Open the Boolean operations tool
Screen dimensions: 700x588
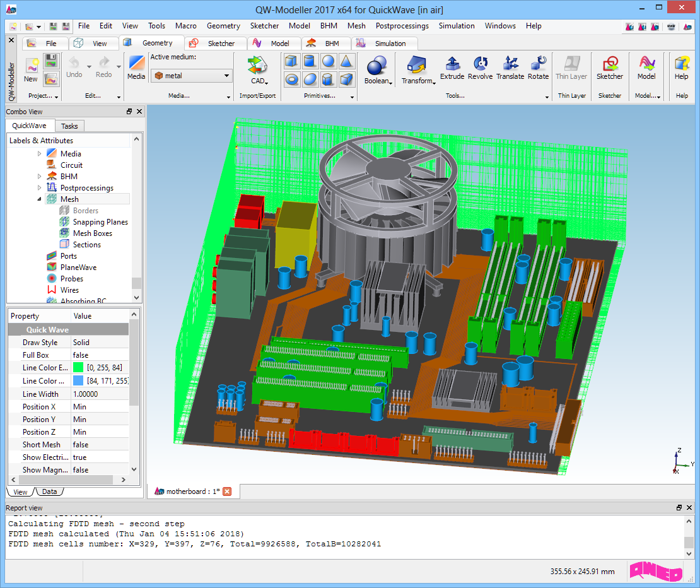(x=378, y=70)
